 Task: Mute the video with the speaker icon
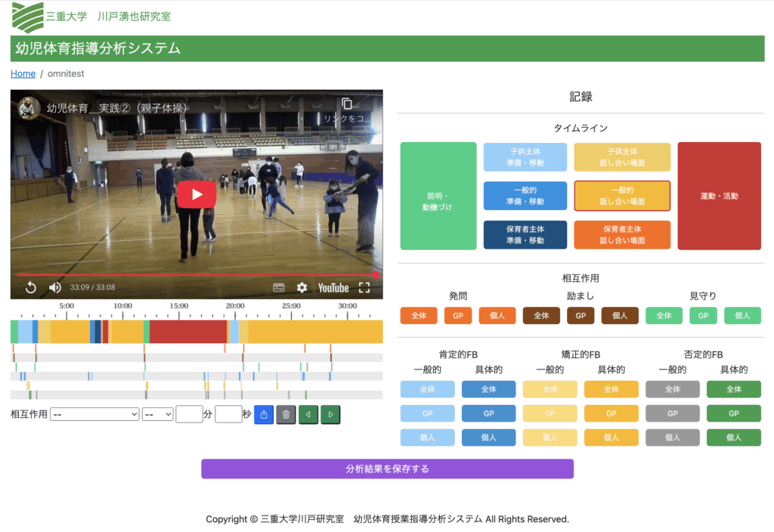(x=55, y=287)
